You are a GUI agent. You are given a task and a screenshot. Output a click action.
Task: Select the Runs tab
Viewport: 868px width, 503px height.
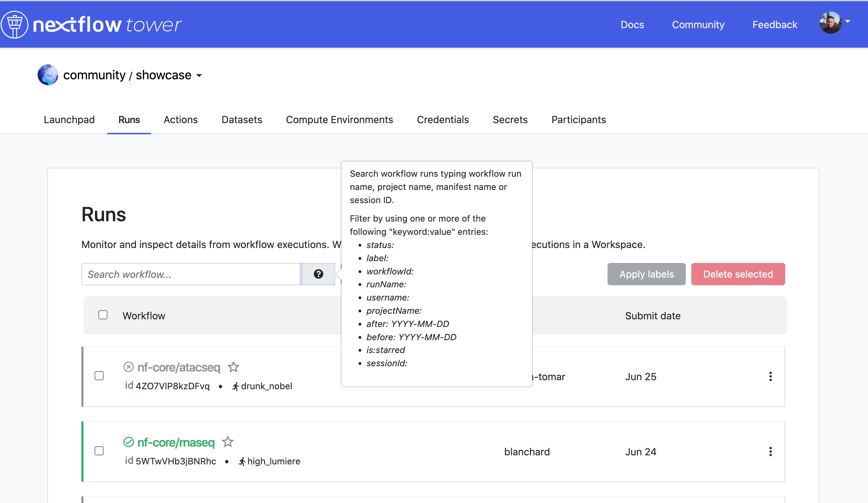click(129, 120)
